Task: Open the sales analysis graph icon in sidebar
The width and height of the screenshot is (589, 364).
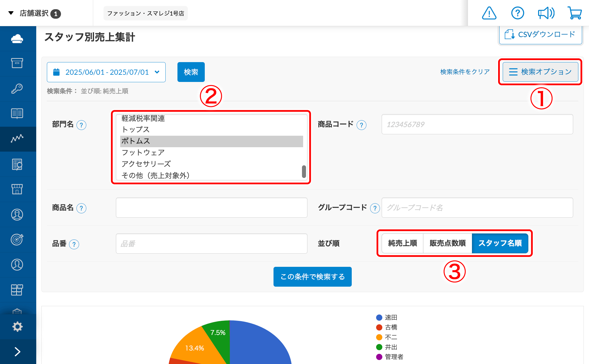Action: tap(17, 139)
